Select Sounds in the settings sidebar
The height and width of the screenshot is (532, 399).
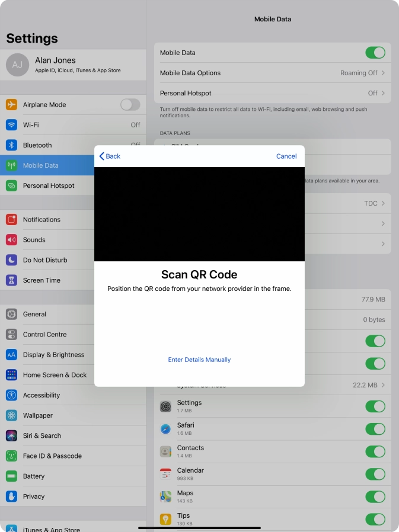(73, 240)
